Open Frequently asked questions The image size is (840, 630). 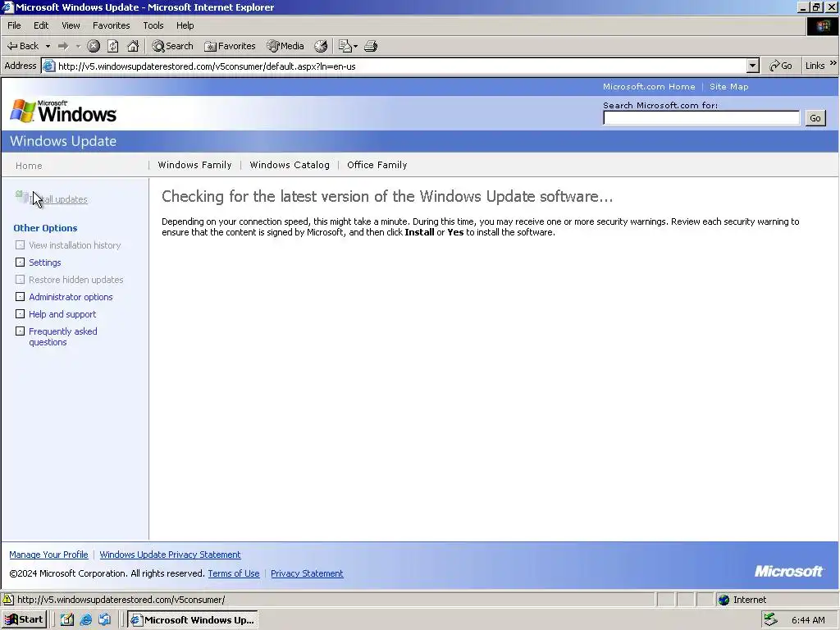click(x=62, y=336)
